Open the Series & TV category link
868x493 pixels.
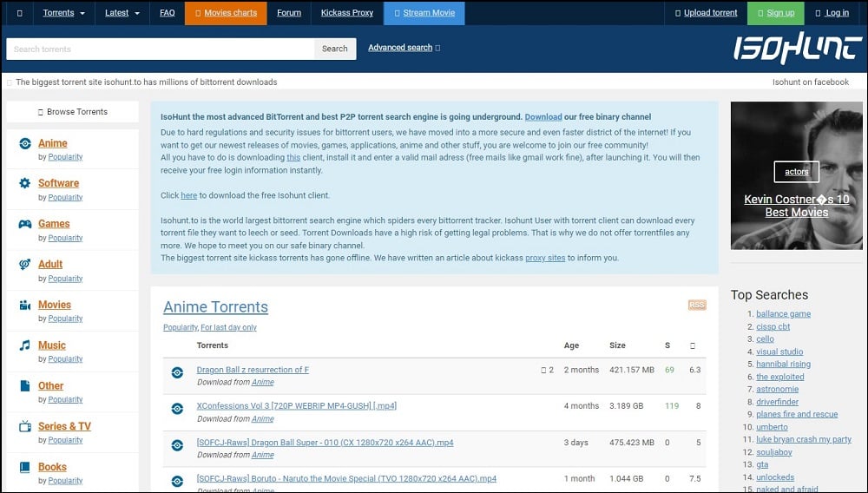pyautogui.click(x=64, y=426)
